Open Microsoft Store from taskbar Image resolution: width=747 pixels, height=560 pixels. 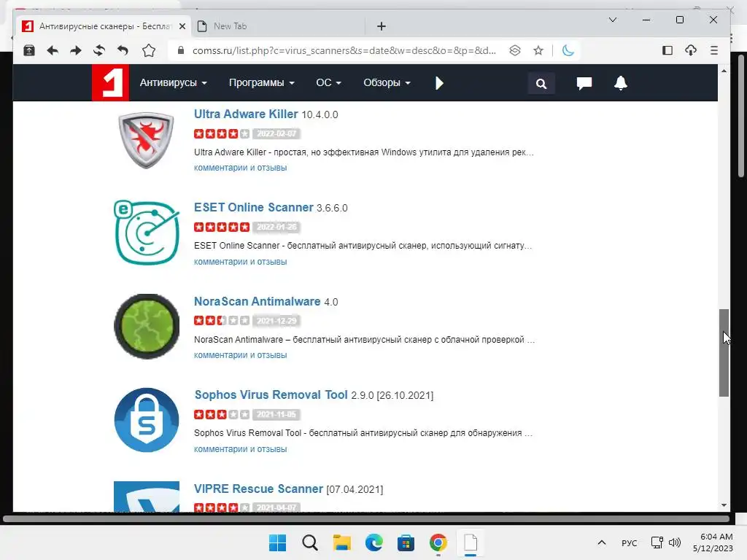click(x=406, y=542)
